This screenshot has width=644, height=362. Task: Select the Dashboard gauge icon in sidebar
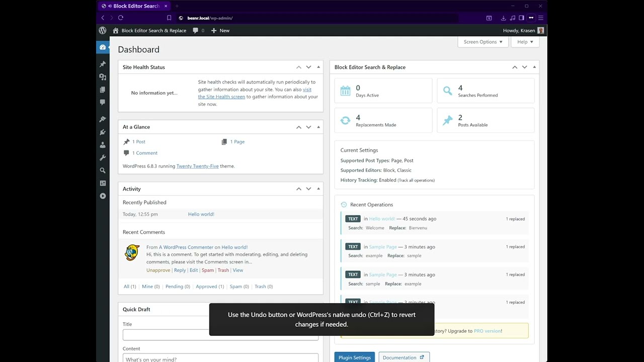(x=103, y=47)
